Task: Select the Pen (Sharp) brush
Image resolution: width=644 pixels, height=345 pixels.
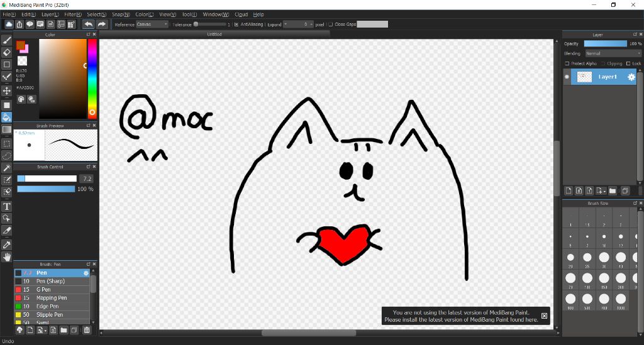Action: click(52, 281)
